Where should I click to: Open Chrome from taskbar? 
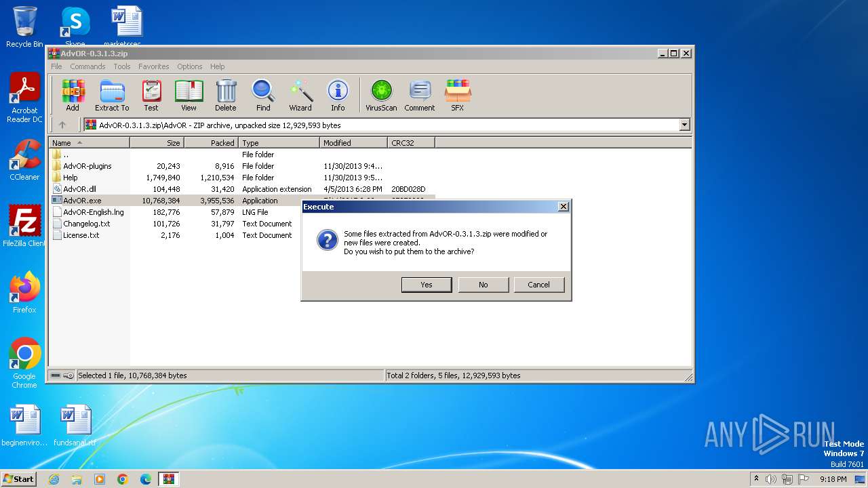pyautogui.click(x=123, y=479)
